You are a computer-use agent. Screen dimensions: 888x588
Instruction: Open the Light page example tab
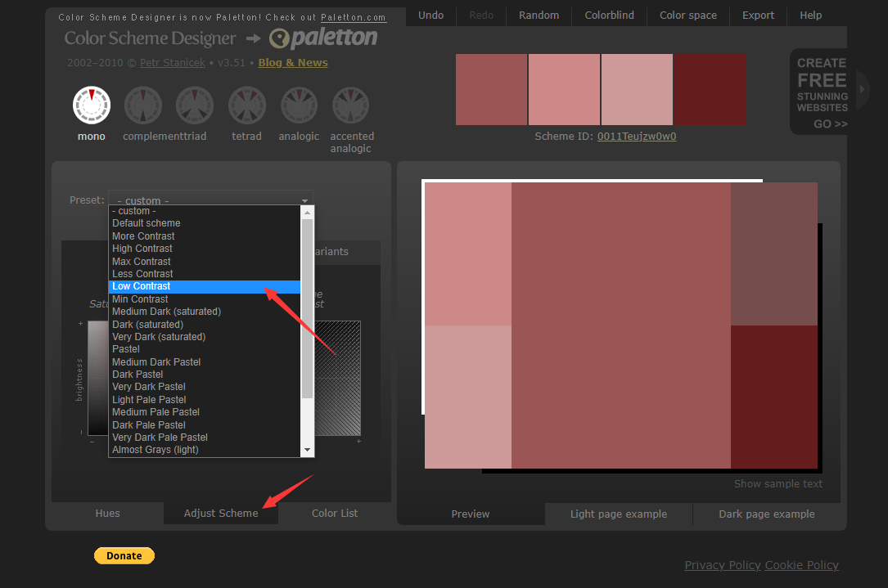coord(618,514)
